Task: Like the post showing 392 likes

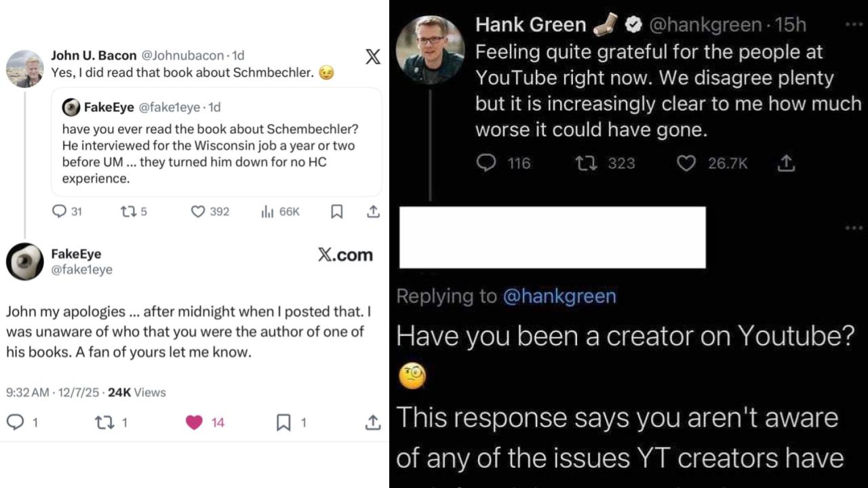Action: [198, 211]
